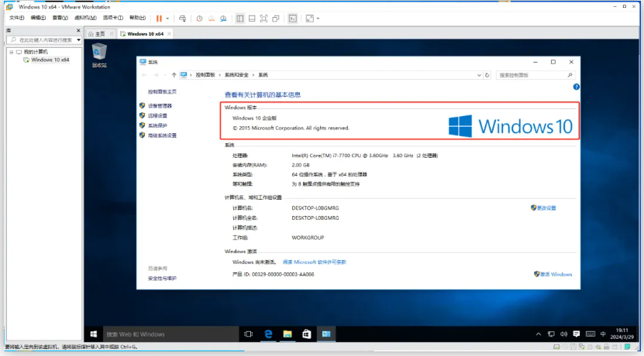
Task: Read the Microsoft software license terms link
Action: point(315,262)
